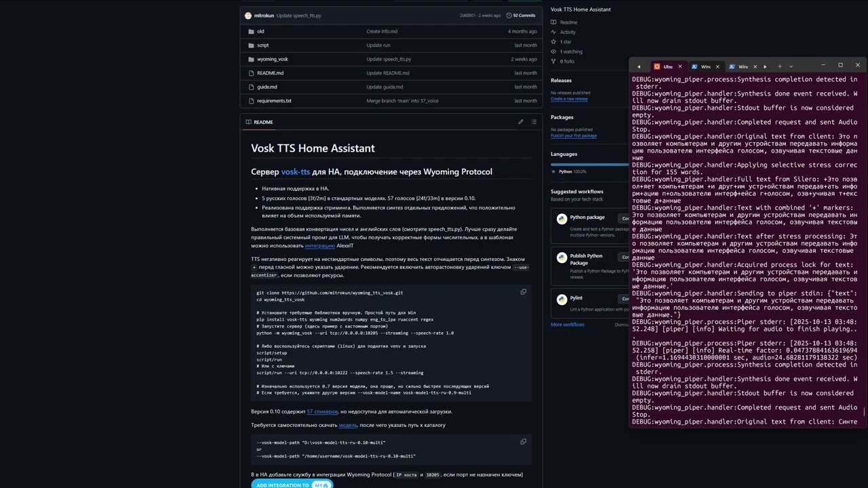Open the '92 Commits' history link
The width and height of the screenshot is (868, 488).
(521, 16)
